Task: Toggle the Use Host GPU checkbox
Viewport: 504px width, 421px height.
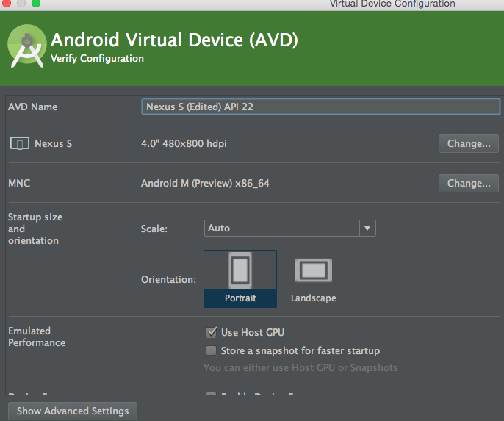Action: coord(211,332)
